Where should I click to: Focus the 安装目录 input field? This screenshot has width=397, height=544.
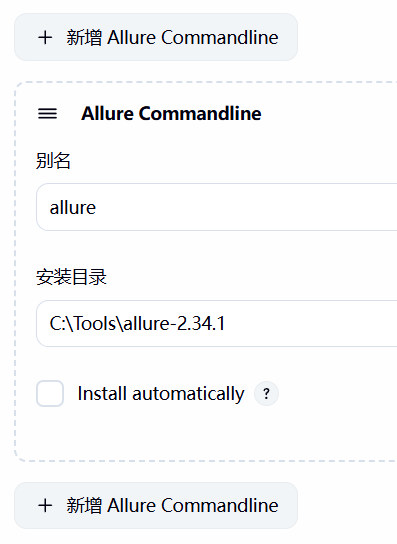pos(217,323)
